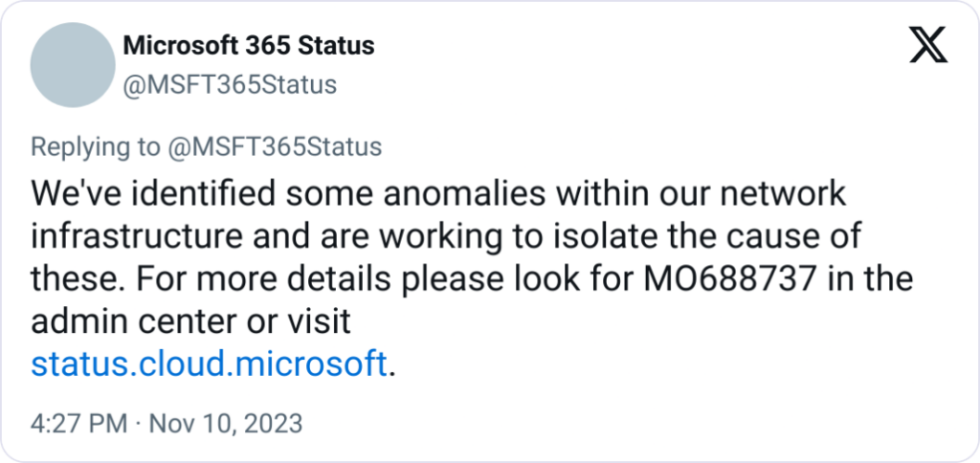Click the "Microsoft 365 Status" display name

point(249,45)
